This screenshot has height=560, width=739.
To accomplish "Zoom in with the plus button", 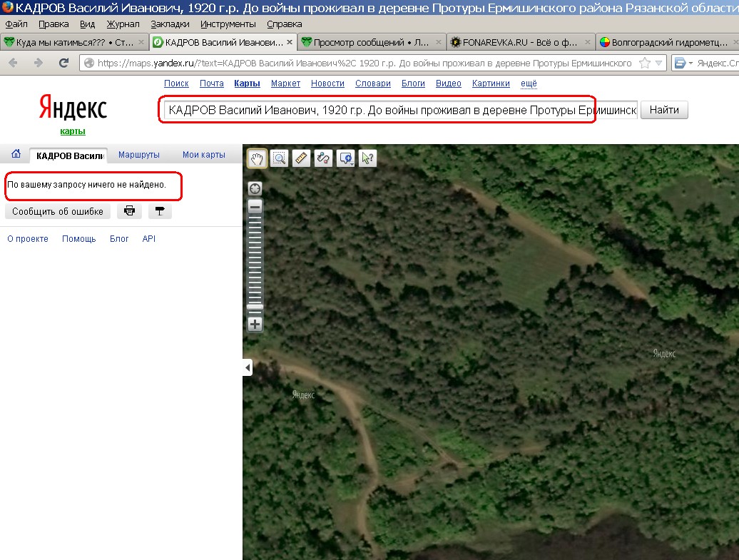I will point(255,325).
